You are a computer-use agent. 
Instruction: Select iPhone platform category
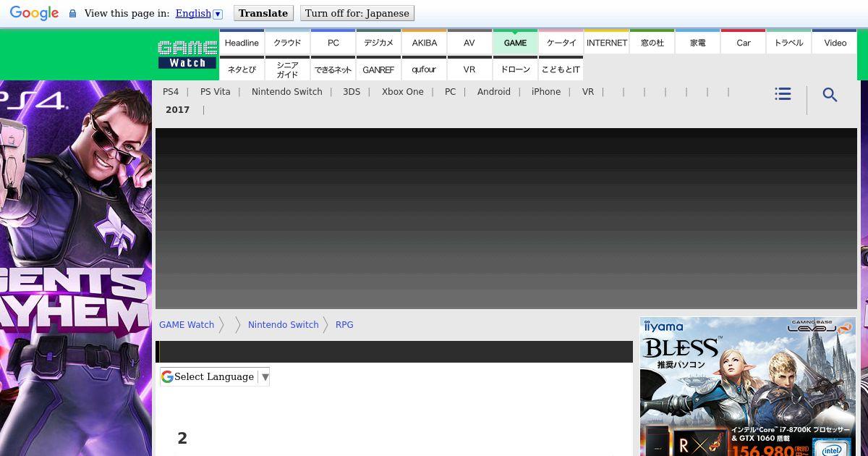point(546,92)
